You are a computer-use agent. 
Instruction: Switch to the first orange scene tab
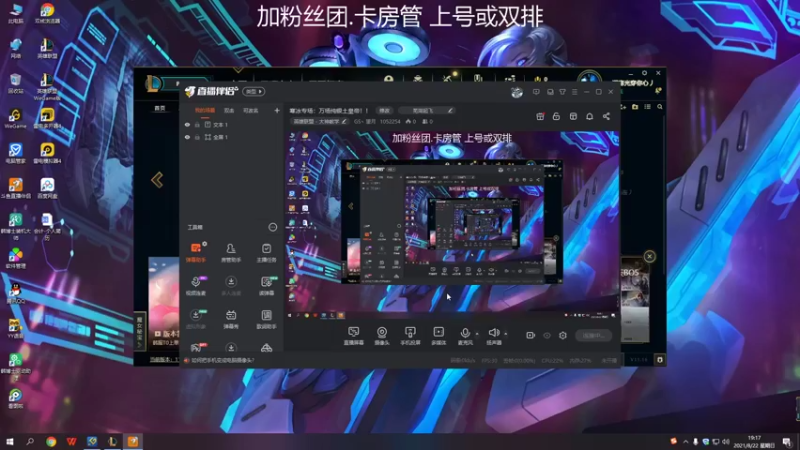[x=205, y=110]
